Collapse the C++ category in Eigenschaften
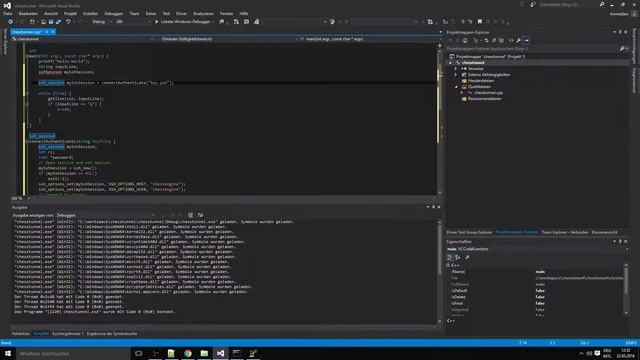 point(448,265)
